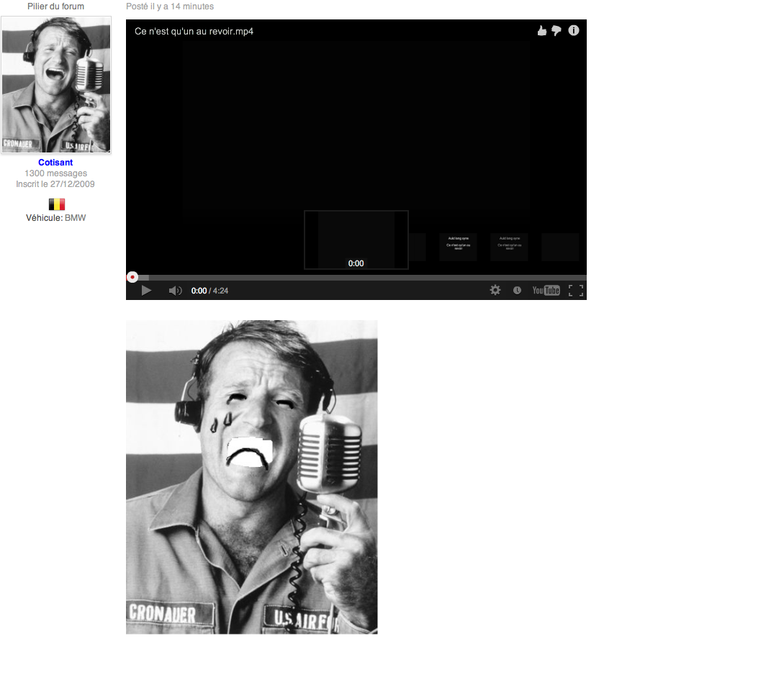
Task: Click the 'Inscrit le 27/12/2009' text
Action: tap(55, 184)
